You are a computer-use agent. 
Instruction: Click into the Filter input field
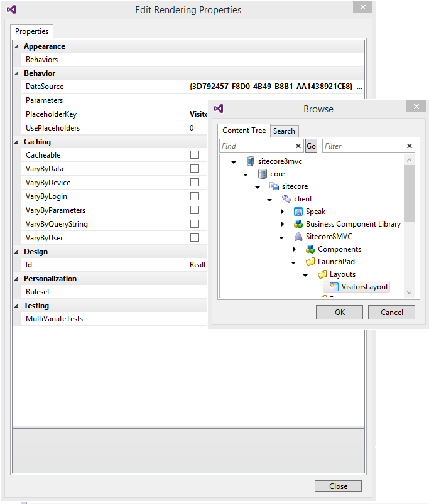click(364, 146)
